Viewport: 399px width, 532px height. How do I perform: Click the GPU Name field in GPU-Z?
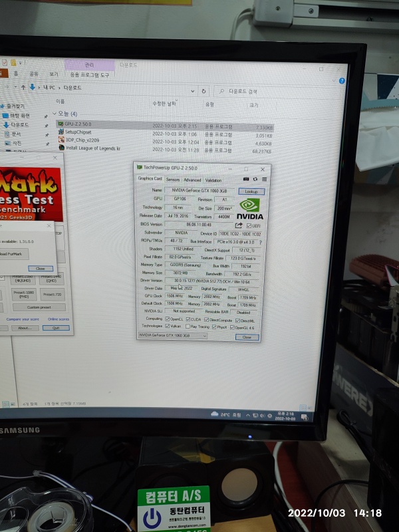point(199,191)
